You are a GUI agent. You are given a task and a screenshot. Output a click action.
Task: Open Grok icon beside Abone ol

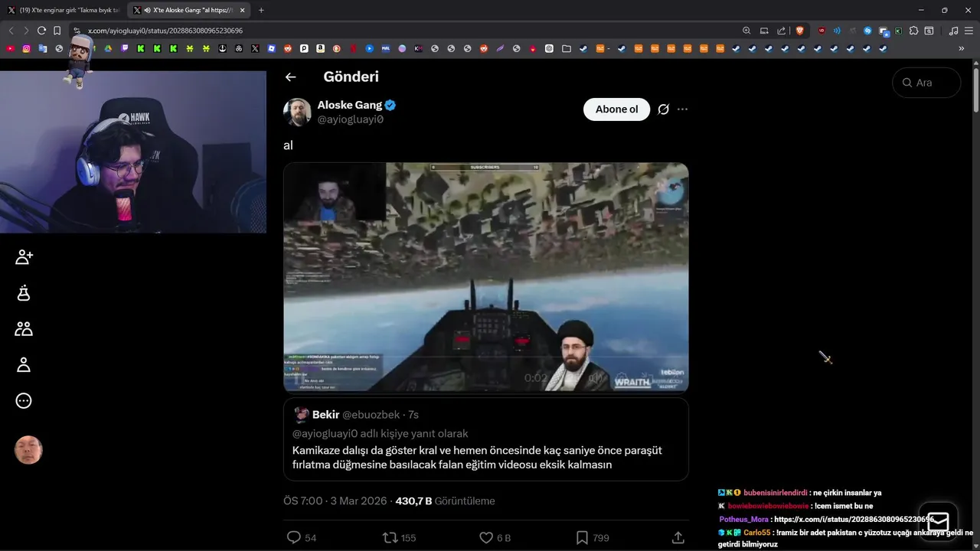pos(664,109)
